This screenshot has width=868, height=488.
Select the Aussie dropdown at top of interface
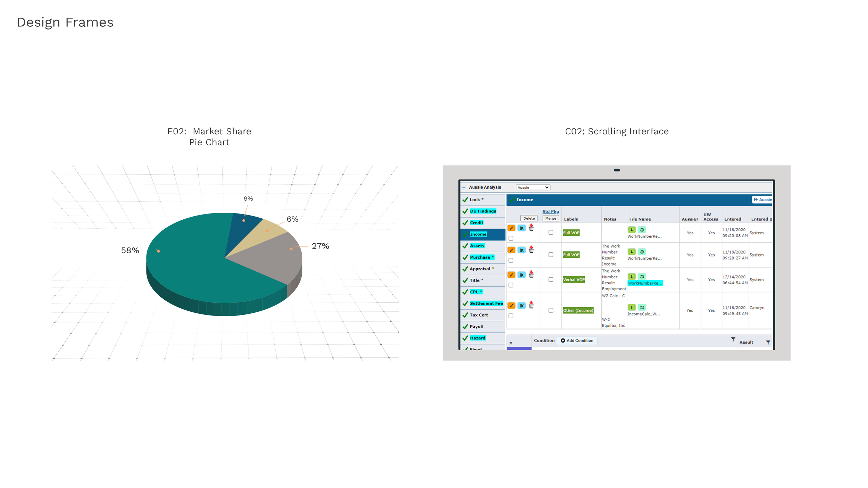(532, 188)
